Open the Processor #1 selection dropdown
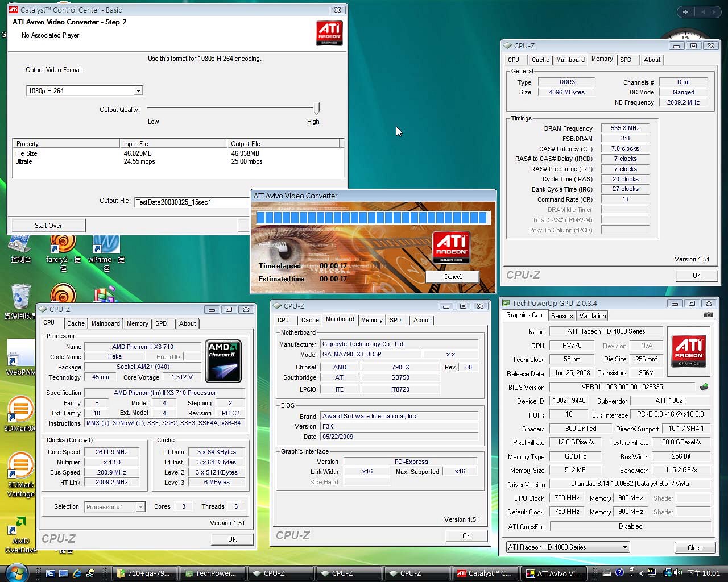 coord(140,507)
